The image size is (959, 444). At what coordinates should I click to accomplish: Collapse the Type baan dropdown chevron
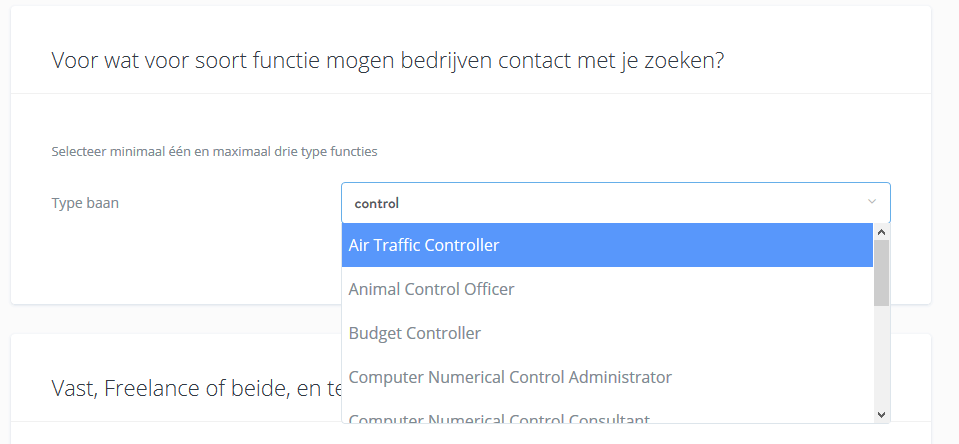(871, 202)
